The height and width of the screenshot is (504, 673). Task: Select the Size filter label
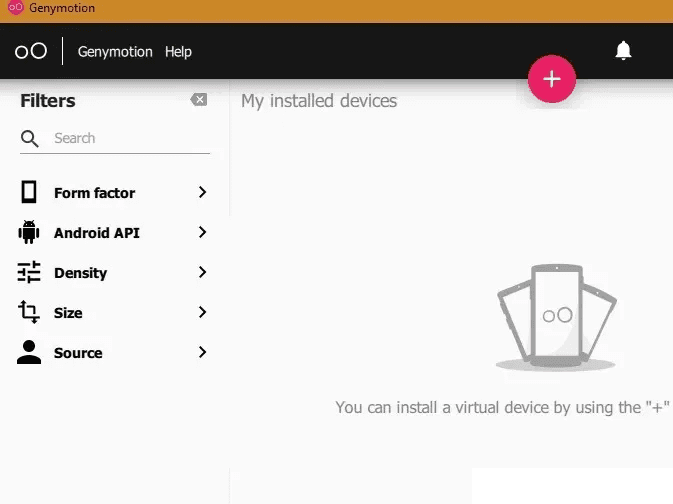[68, 313]
